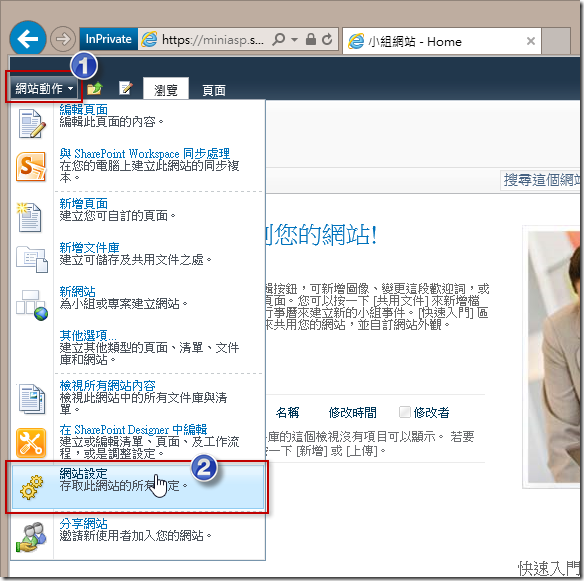
Task: Refresh the page using the reload icon
Action: [327, 39]
